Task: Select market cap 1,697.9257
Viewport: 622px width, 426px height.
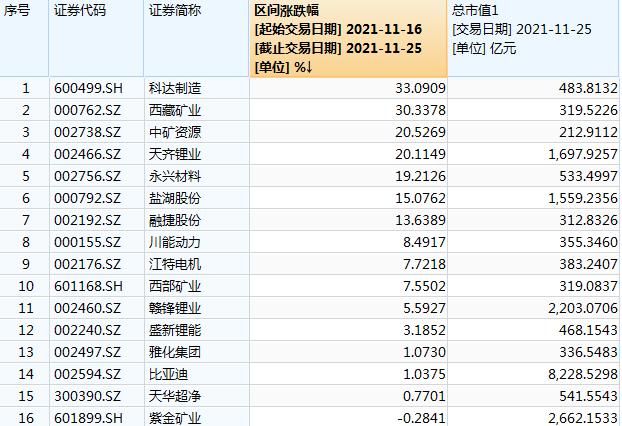Action: [x=583, y=154]
